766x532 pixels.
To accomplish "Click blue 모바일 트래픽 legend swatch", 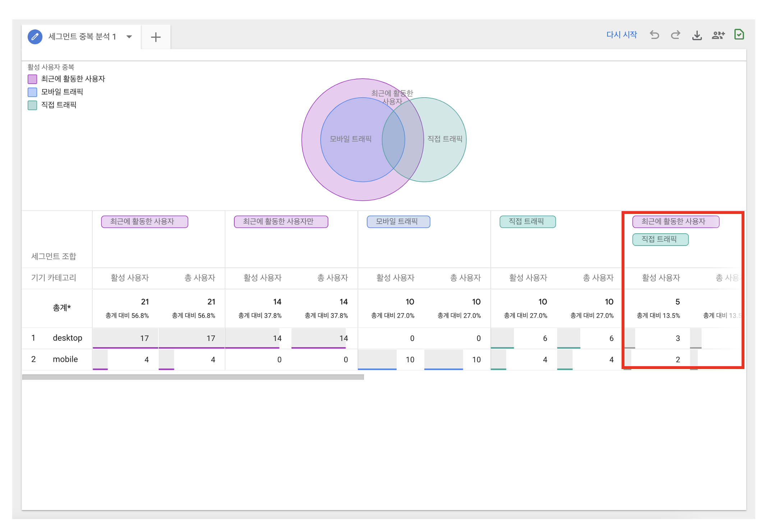I will click(32, 92).
